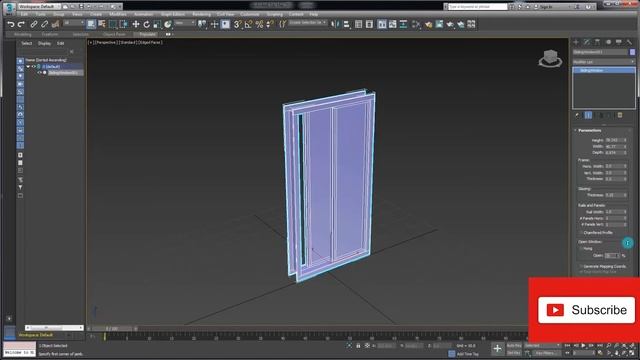Open Select by Name dialog icon
This screenshot has width=640, height=360.
coord(102,24)
